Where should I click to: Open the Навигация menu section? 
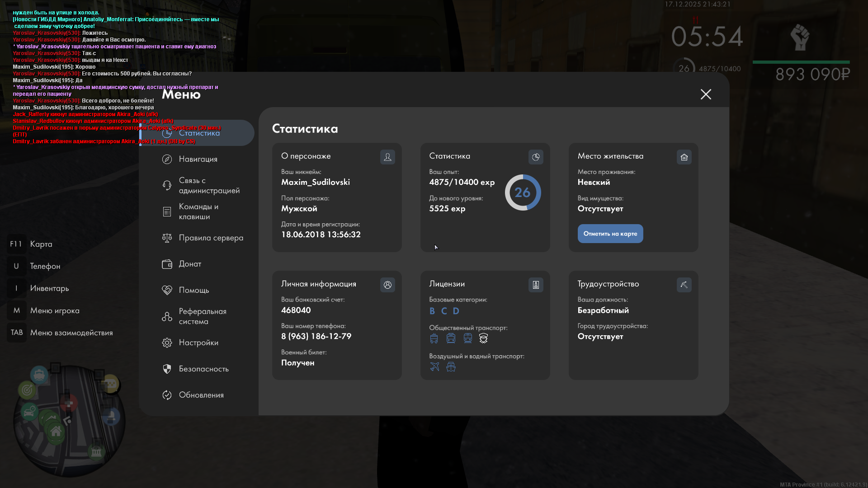[198, 159]
